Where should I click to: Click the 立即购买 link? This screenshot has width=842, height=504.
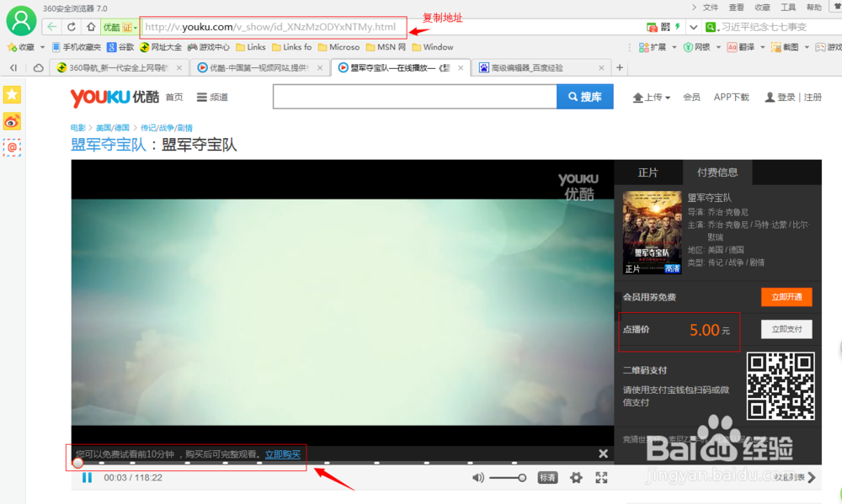point(282,454)
